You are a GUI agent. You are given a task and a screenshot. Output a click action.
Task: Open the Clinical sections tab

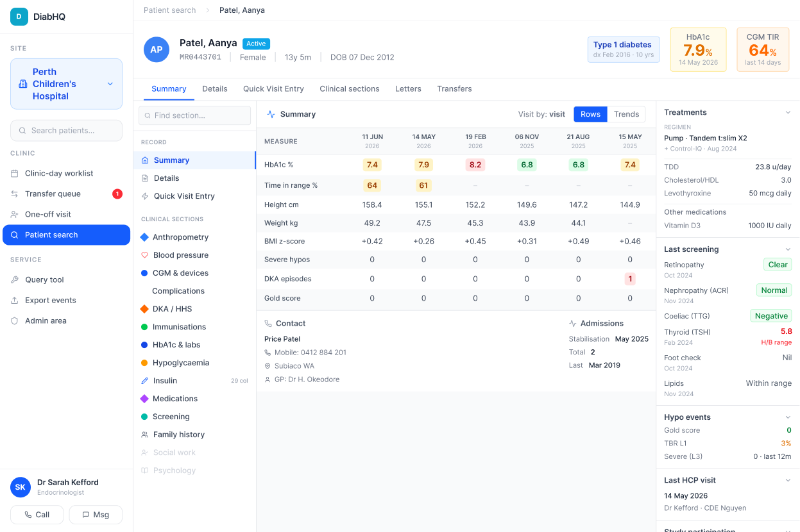pos(350,89)
